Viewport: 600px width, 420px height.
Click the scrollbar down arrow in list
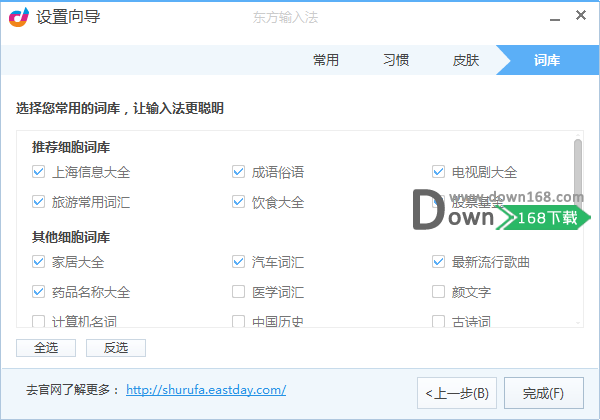click(578, 324)
